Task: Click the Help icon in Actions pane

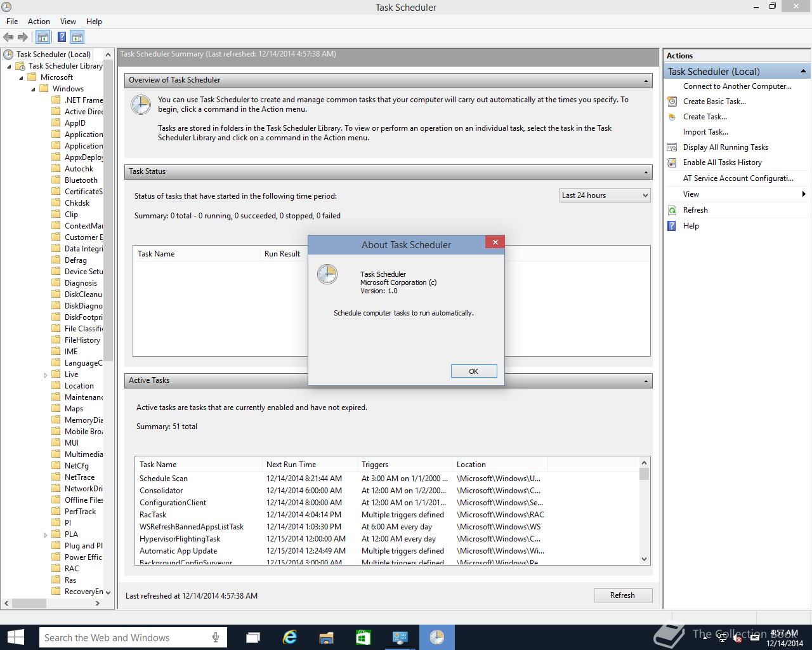Action: click(x=672, y=226)
